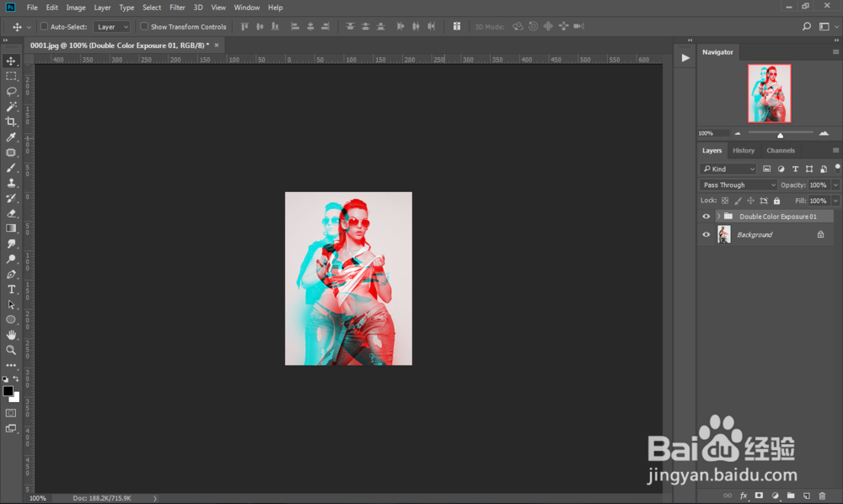
Task: Switch to the Channels tab
Action: point(781,151)
